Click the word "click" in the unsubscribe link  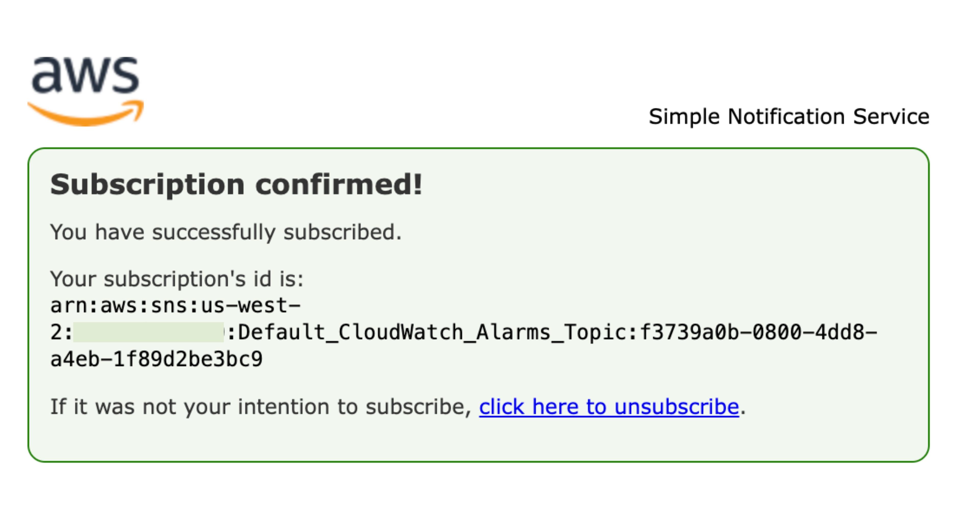click(x=501, y=406)
